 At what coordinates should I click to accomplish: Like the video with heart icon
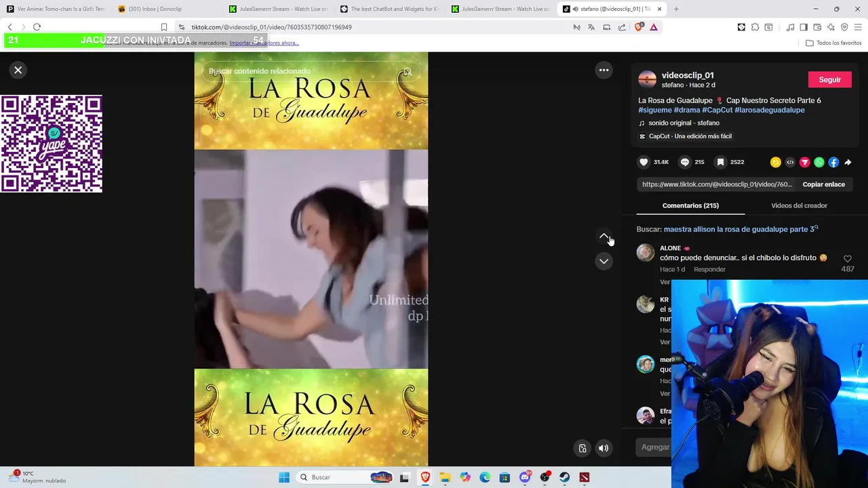644,162
